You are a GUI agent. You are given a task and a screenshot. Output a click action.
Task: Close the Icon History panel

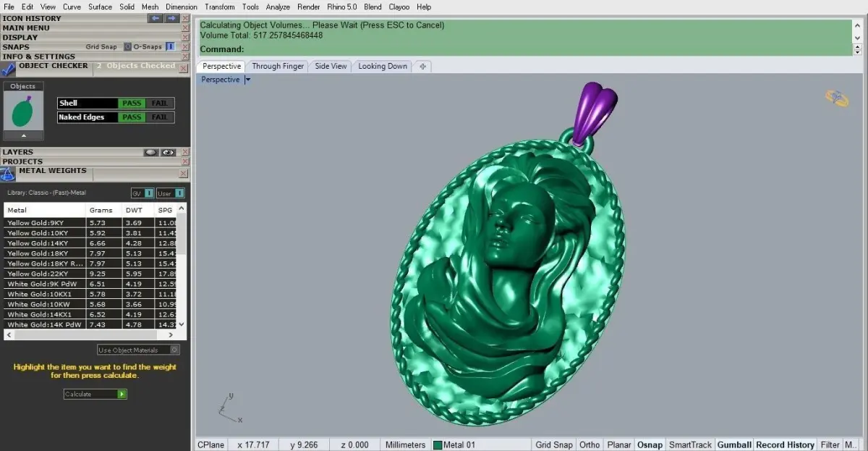pyautogui.click(x=185, y=18)
